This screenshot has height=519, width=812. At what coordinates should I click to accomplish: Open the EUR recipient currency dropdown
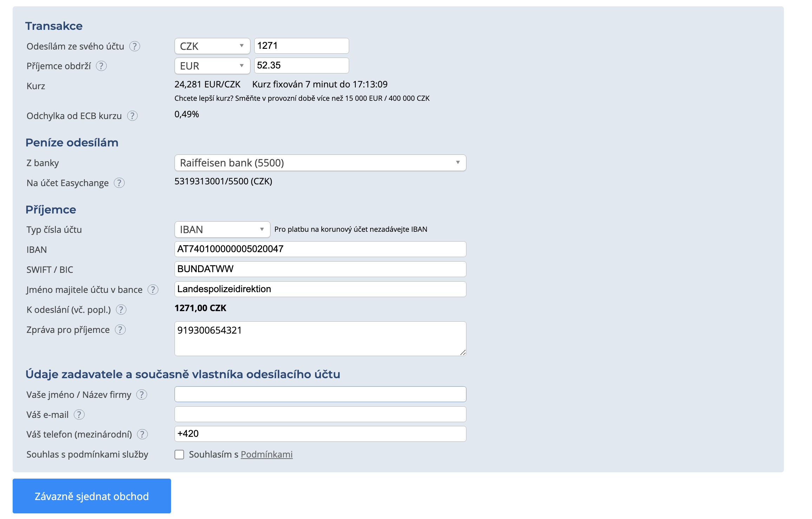point(212,66)
